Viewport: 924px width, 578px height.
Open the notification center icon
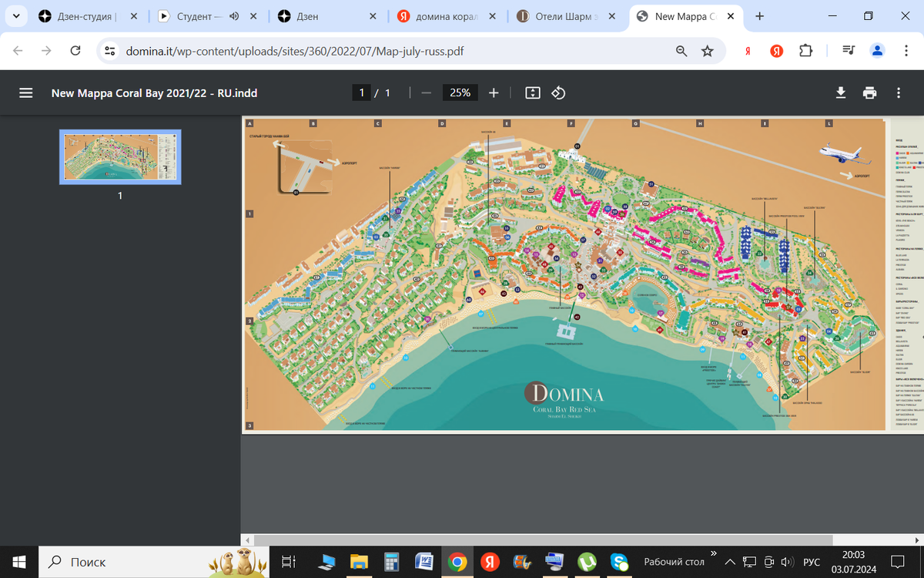tap(898, 562)
